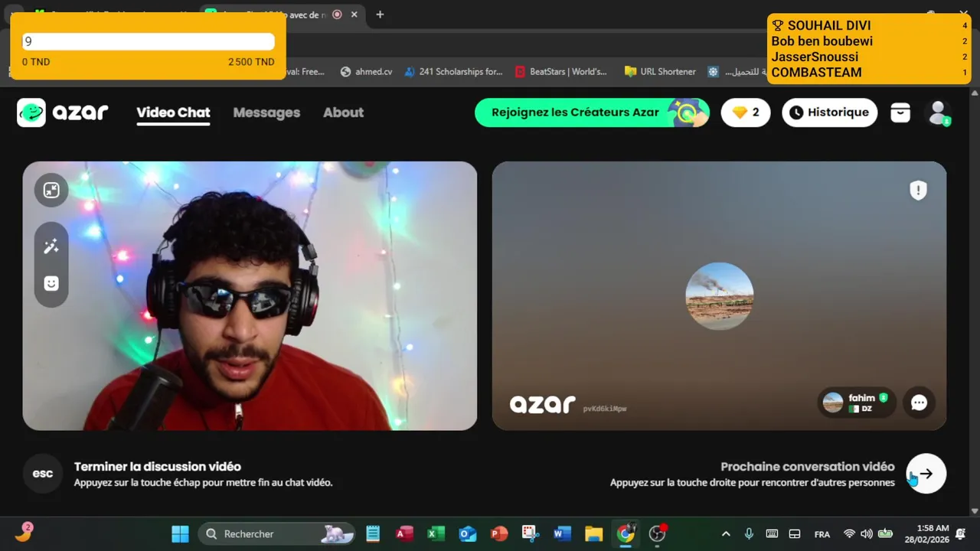This screenshot has height=551, width=980.
Task: Click SOUHAIL DIVI leaderboard entry
Action: click(x=869, y=25)
